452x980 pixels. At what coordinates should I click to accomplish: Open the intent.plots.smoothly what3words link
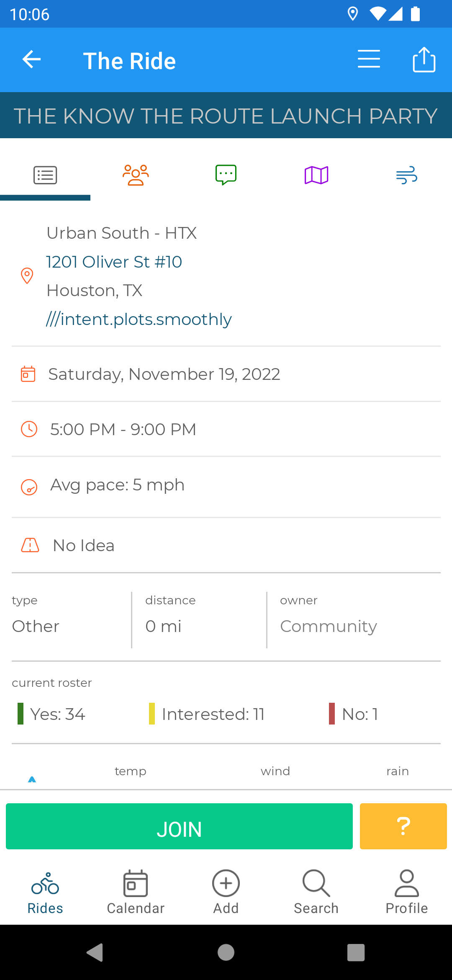click(139, 319)
